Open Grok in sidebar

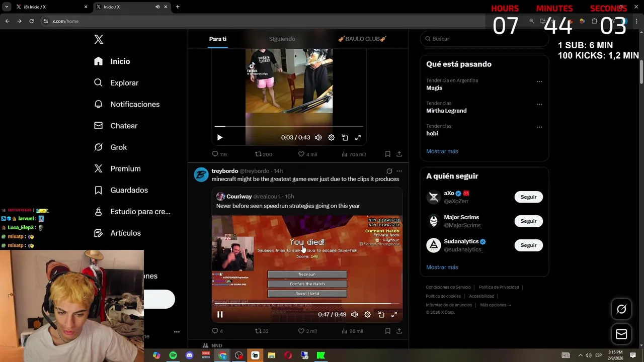tap(111, 147)
